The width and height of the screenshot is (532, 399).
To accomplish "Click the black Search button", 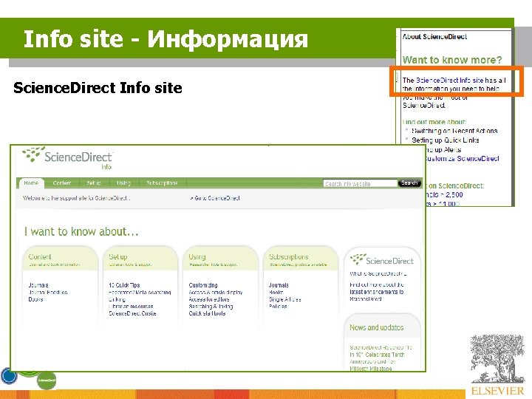I will click(409, 183).
